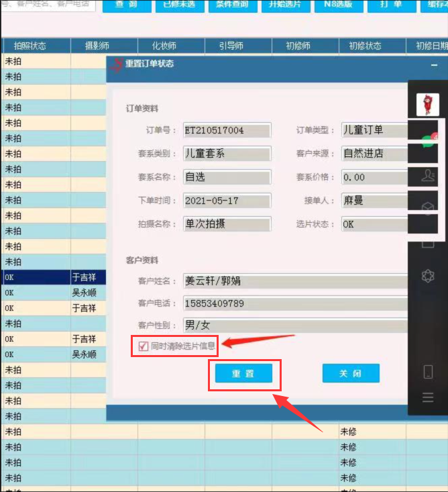Click the 客户资料 section heading
The width and height of the screenshot is (448, 492).
click(142, 260)
